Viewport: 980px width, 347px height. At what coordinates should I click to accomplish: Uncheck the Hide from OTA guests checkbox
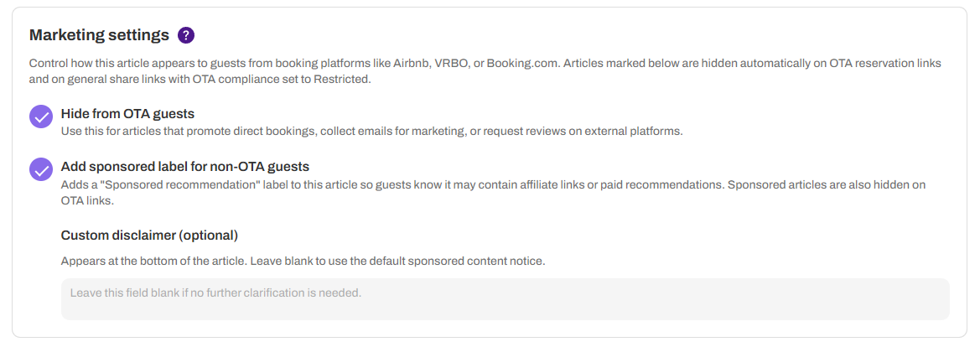point(41,117)
